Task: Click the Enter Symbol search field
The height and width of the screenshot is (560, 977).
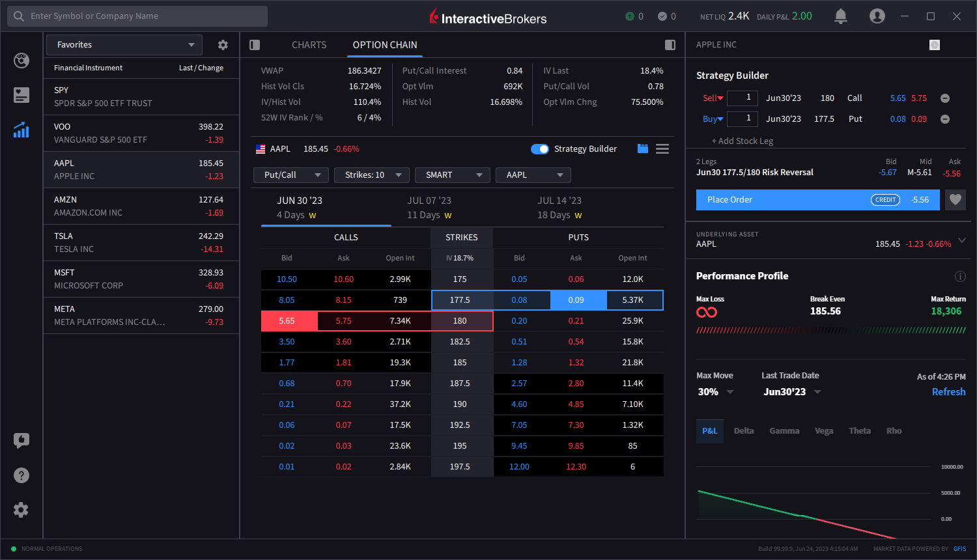Action: 137,16
